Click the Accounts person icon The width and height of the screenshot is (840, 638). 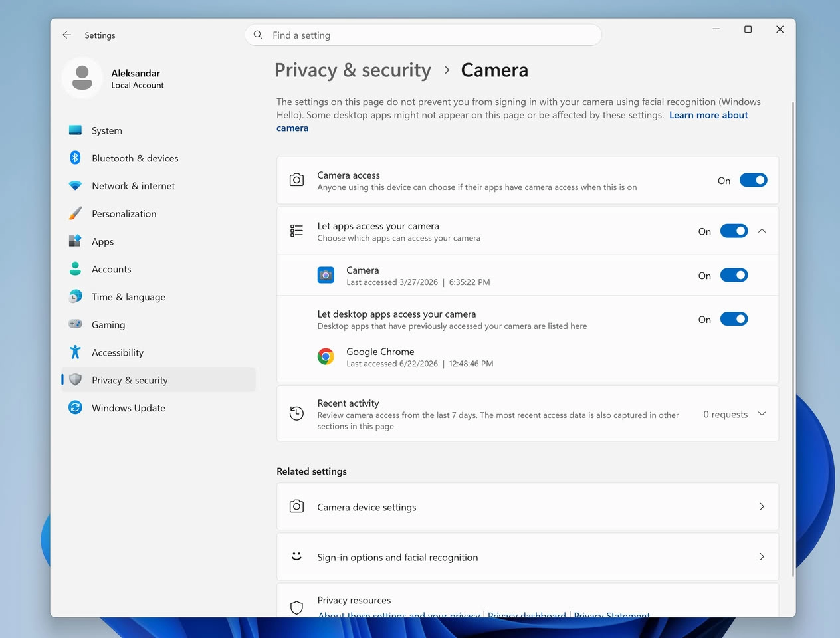[75, 269]
